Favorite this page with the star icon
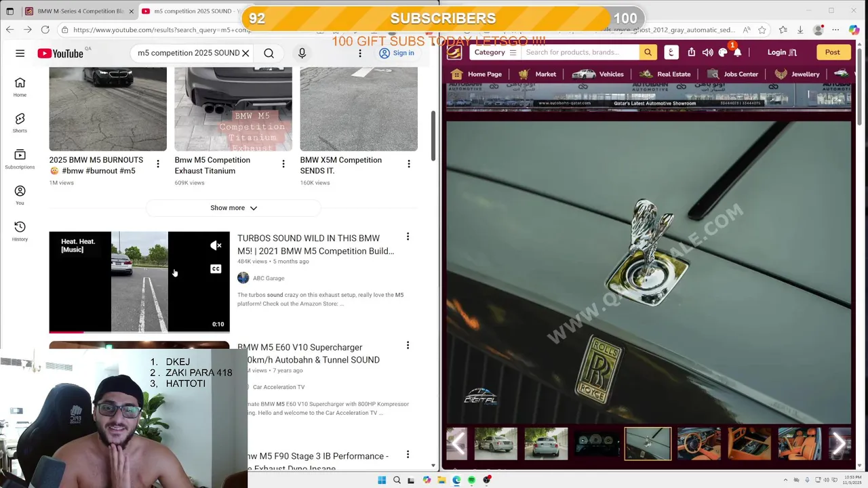The image size is (868, 488). tap(762, 30)
